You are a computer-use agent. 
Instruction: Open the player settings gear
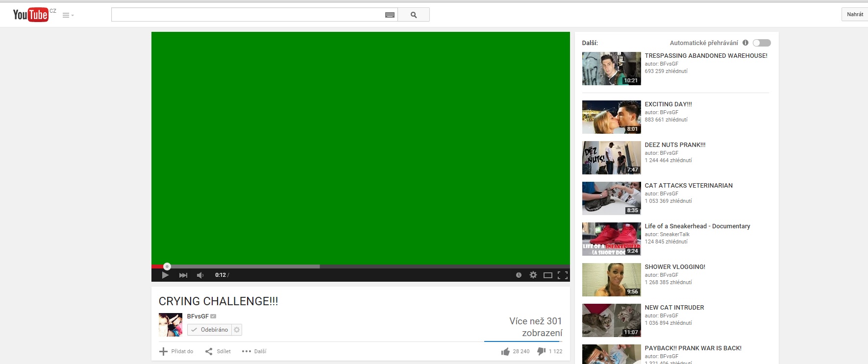(533, 275)
